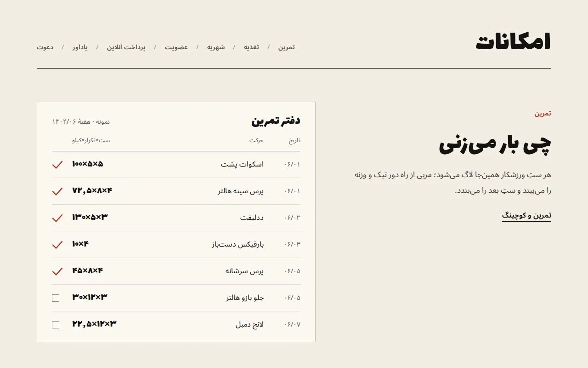Check the box for جلو بازو هالتر

point(56,298)
